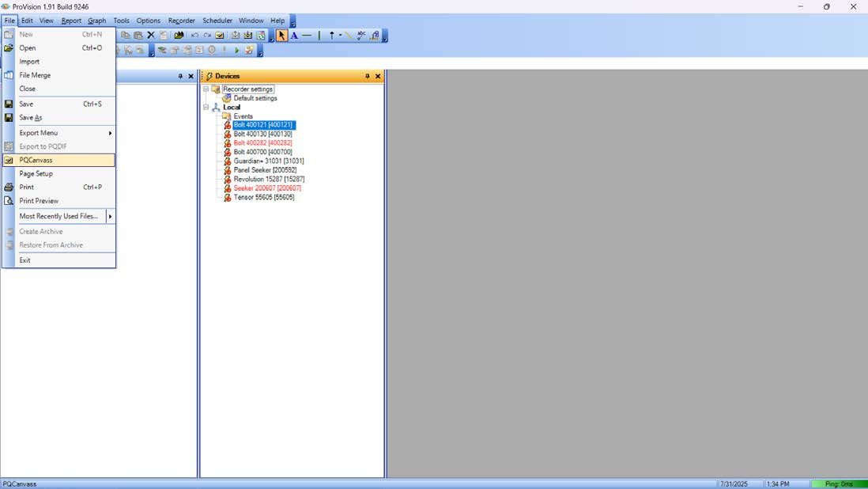This screenshot has height=489, width=868.
Task: Click the green play arrow toolbar icon
Action: [x=236, y=51]
